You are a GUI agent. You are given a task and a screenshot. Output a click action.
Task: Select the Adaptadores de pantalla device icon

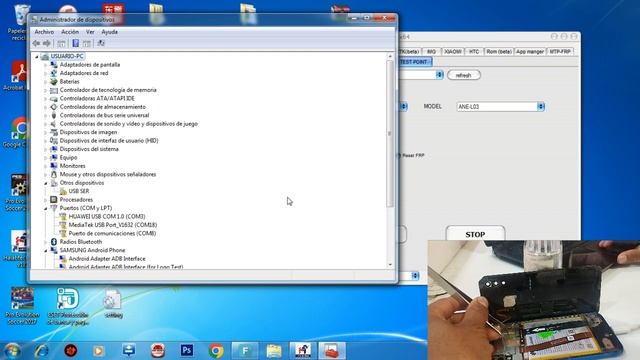[53, 64]
